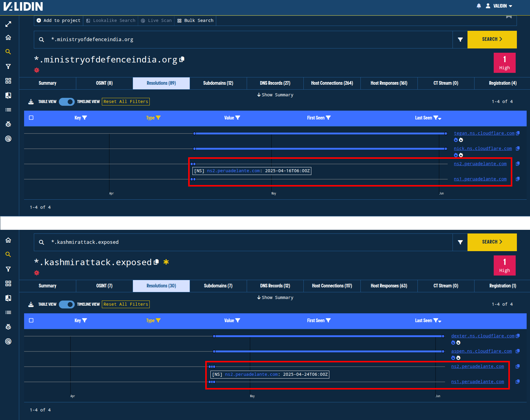Copy the *.ministryofdefenceindia.org title
530x420 pixels.
pos(182,59)
